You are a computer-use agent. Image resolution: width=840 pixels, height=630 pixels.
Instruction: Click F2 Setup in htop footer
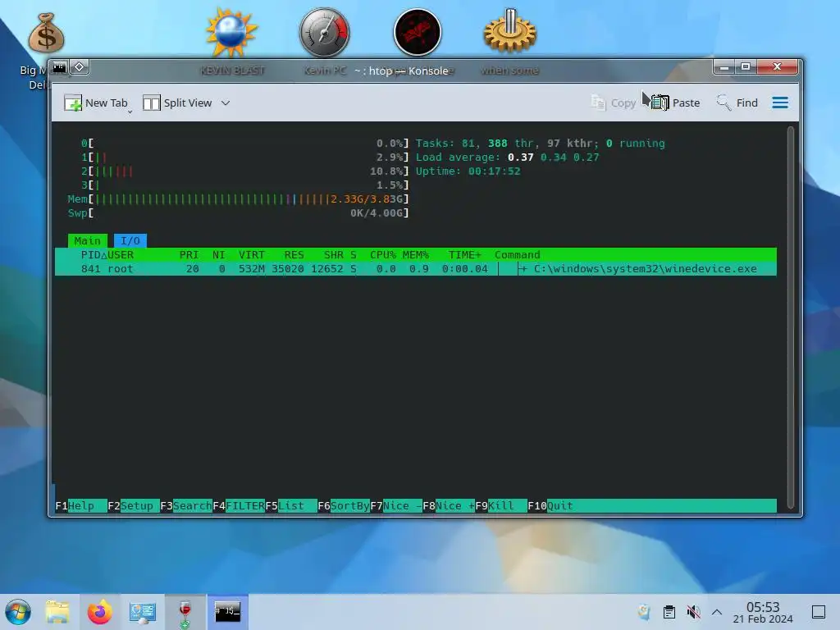134,505
